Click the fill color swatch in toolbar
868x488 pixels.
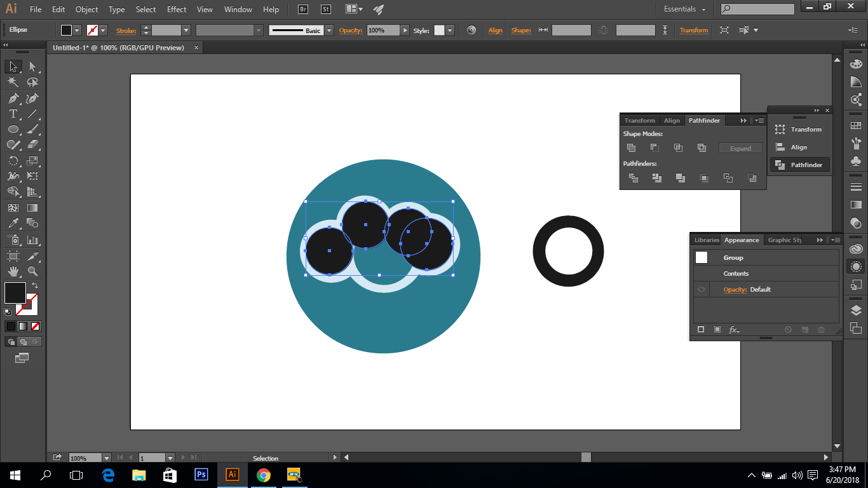(15, 293)
